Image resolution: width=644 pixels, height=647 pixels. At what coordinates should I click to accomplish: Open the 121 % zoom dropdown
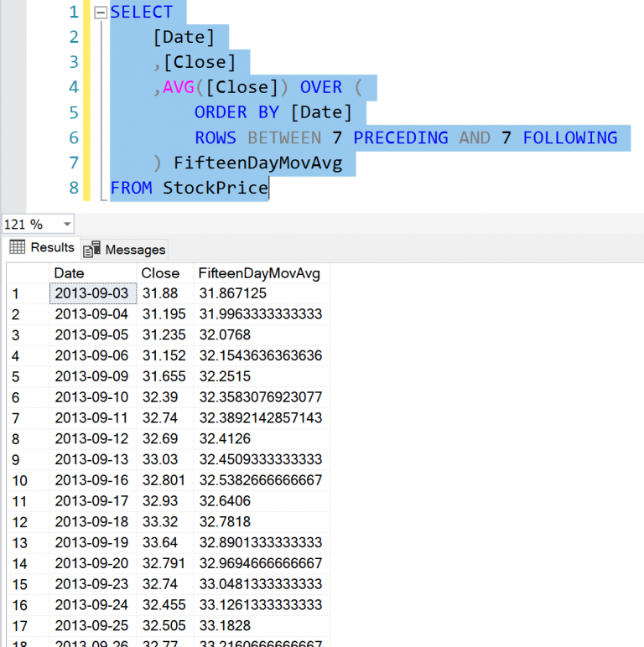pyautogui.click(x=66, y=225)
